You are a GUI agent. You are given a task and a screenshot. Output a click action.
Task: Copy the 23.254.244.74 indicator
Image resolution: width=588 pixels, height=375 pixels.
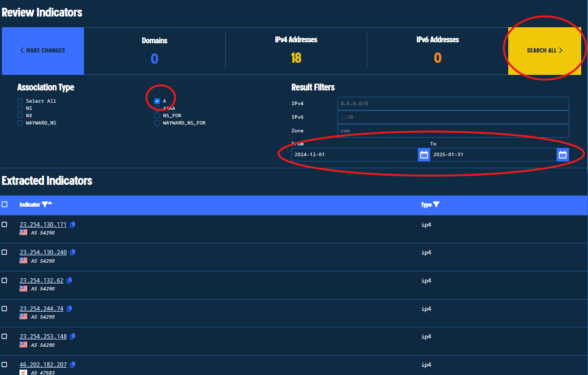point(69,309)
